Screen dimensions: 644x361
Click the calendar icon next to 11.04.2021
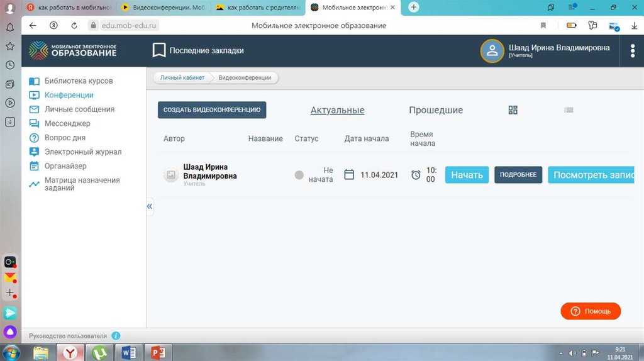click(x=349, y=175)
